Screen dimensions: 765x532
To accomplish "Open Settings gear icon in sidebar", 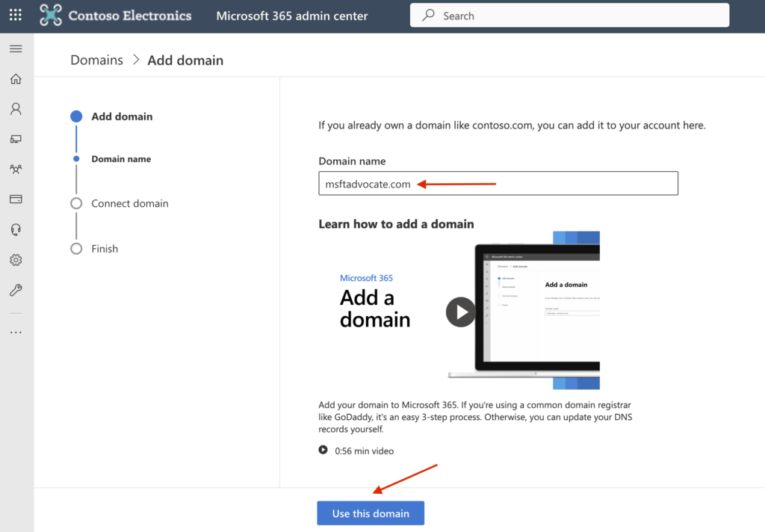I will (x=16, y=260).
